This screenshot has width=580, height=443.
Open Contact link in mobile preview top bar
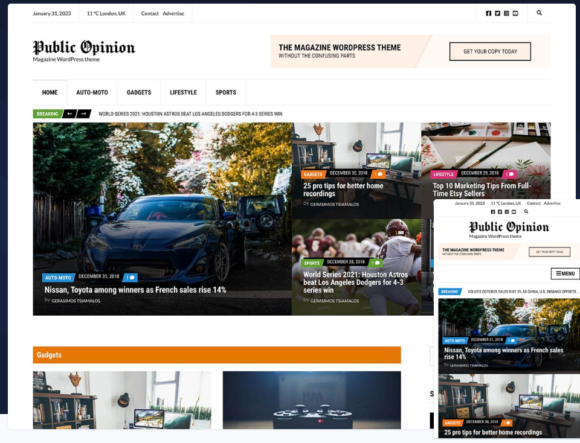click(533, 203)
